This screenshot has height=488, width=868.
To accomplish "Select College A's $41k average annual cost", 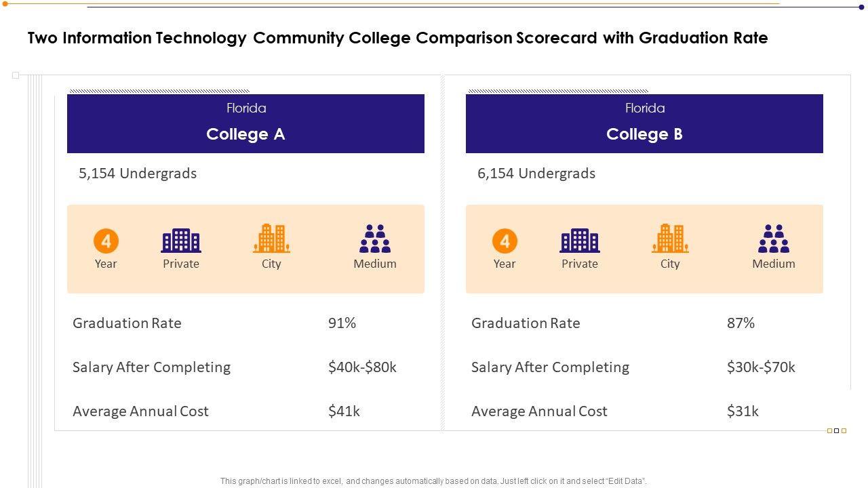I will 344,411.
